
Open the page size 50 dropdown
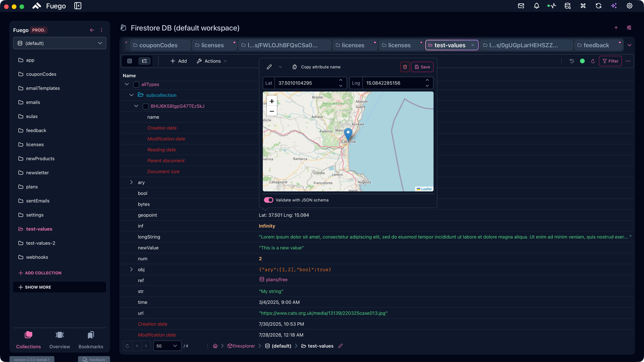(167, 346)
